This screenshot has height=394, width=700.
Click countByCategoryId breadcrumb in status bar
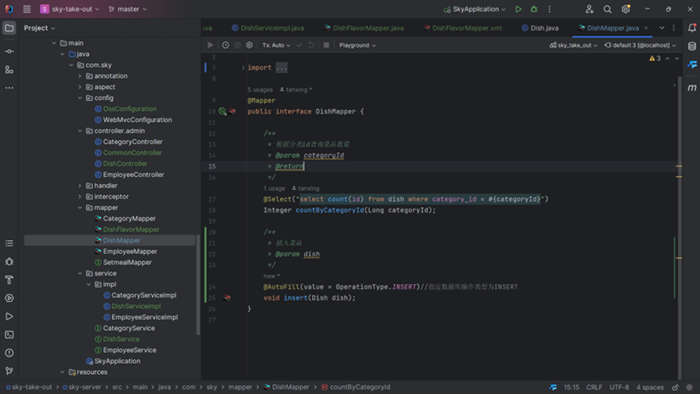coord(356,387)
